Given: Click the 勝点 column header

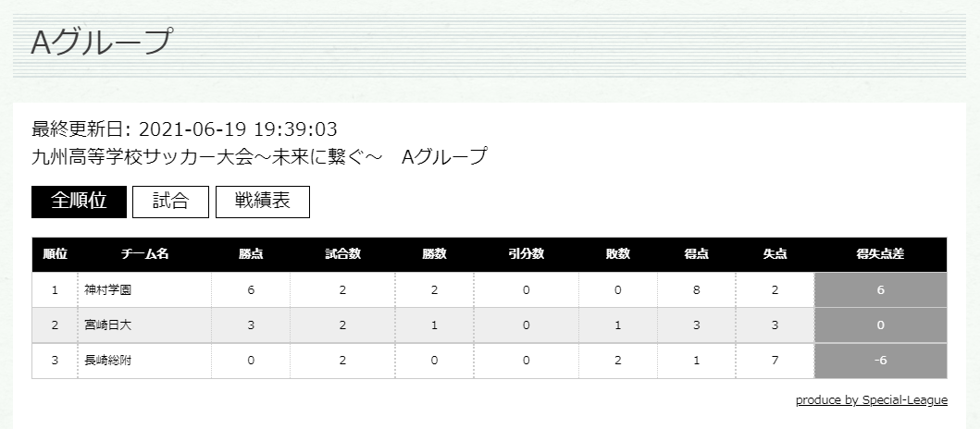Looking at the screenshot, I should pyautogui.click(x=251, y=254).
